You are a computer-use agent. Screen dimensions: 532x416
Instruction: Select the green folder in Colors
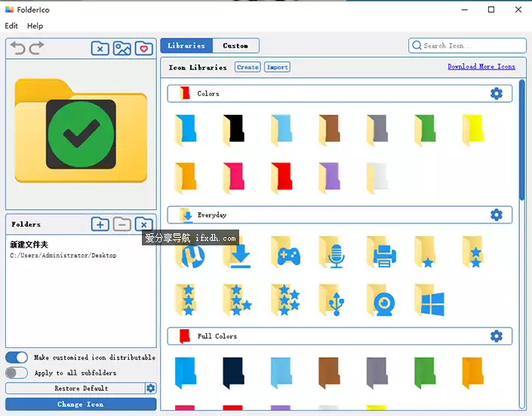[425, 129]
